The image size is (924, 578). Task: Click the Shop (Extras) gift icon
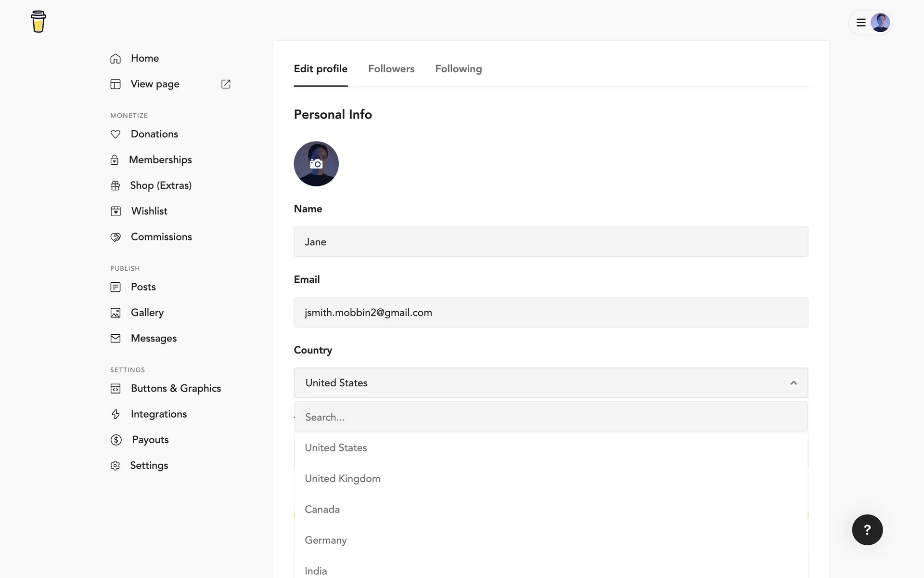point(115,186)
